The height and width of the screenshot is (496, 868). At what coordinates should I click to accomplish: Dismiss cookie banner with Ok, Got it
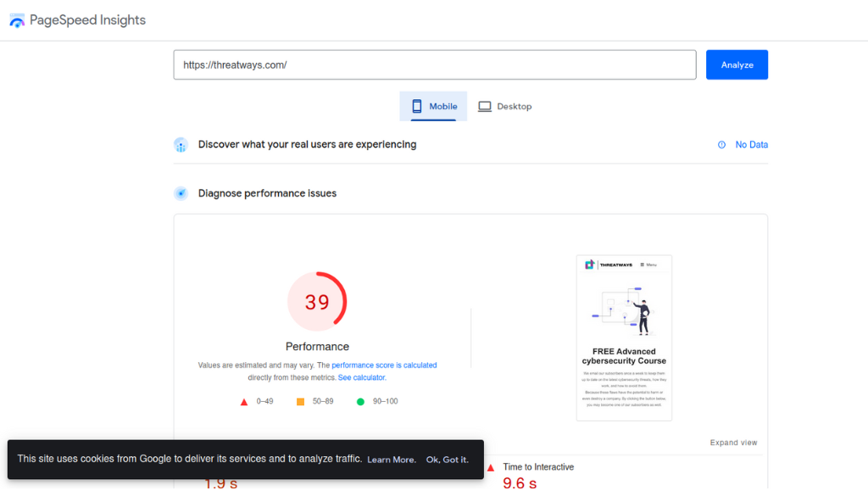(x=448, y=460)
